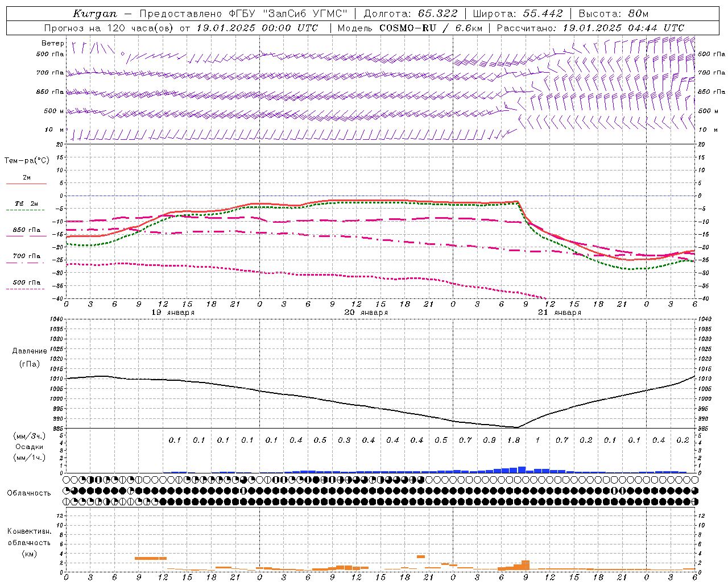Click the "(км)" convective cloud unit label
The width and height of the screenshot is (728, 582).
tap(30, 554)
